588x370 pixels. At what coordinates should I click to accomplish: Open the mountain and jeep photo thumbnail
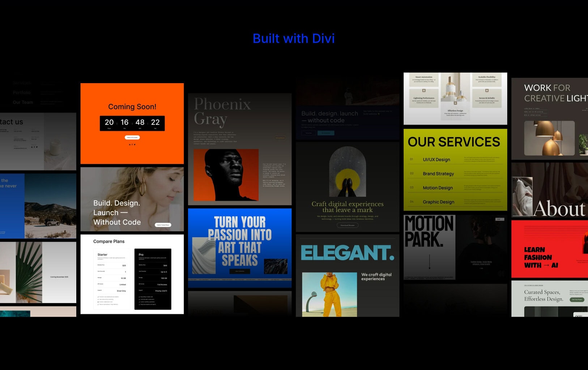pos(38,206)
